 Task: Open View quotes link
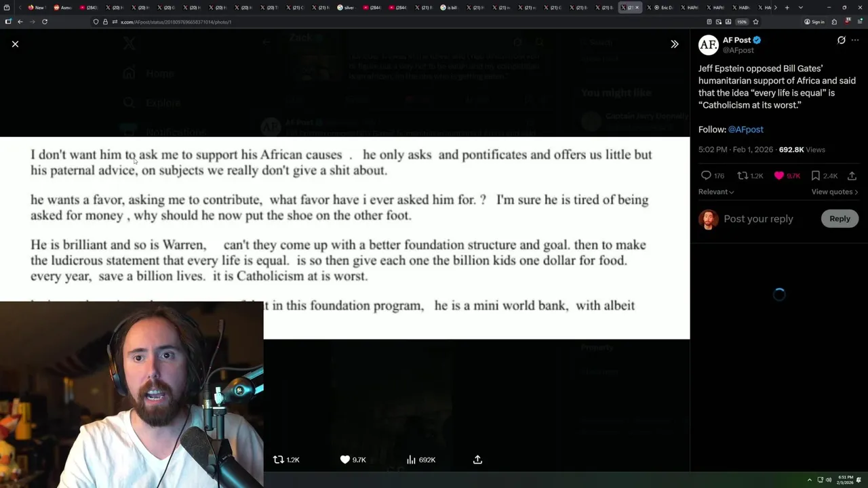834,192
